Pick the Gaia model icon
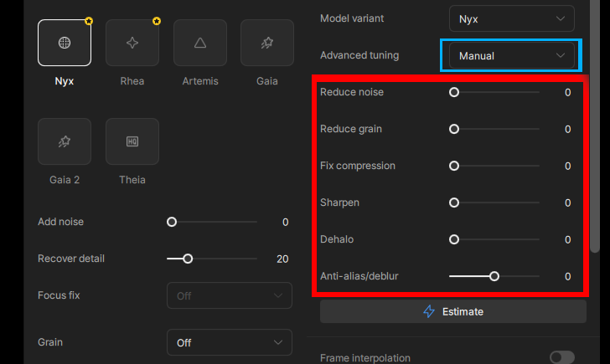610x364 pixels. coord(267,43)
